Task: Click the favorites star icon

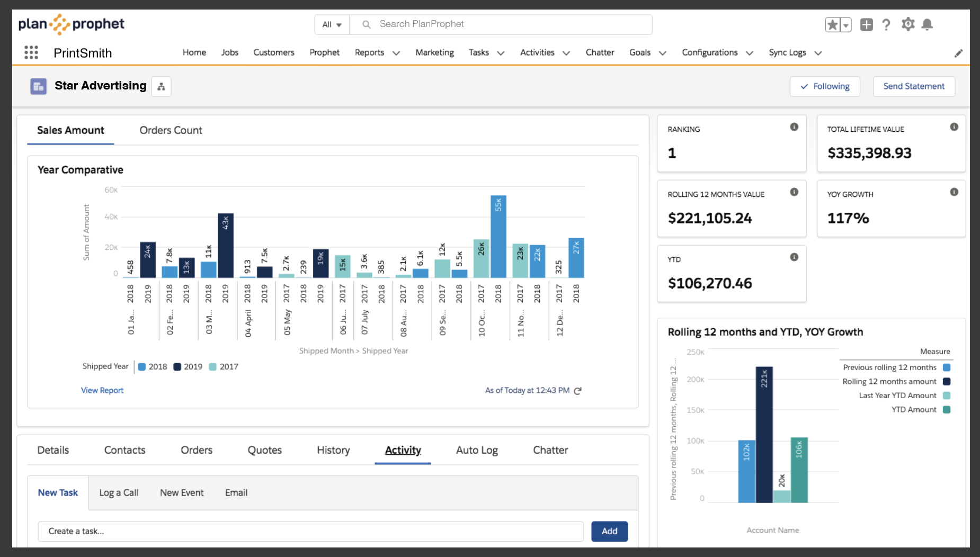Action: point(832,25)
